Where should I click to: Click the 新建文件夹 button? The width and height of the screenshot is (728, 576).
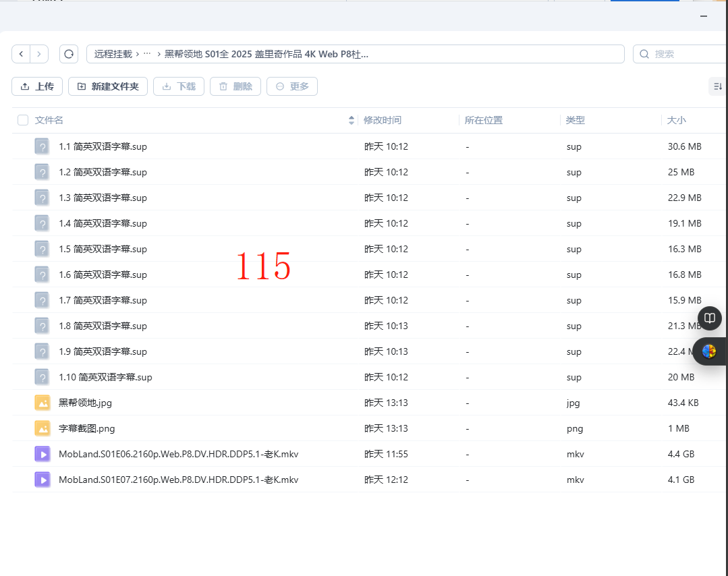[x=108, y=86]
